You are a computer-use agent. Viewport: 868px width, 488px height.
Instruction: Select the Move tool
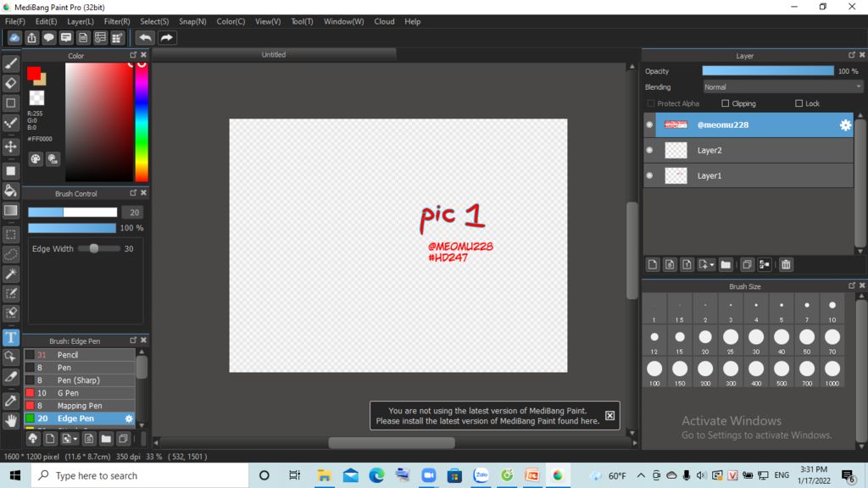(10, 147)
